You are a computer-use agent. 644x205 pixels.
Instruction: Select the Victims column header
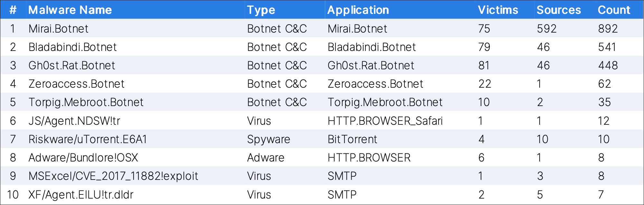click(498, 10)
